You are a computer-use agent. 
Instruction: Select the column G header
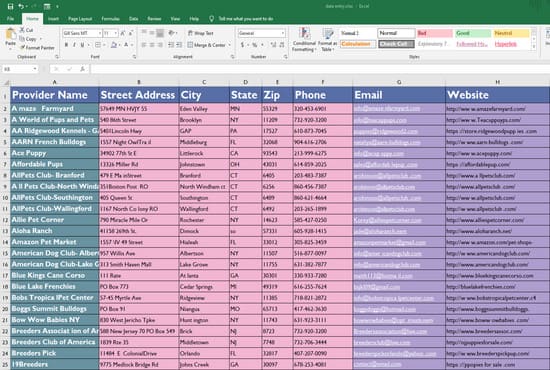[399, 82]
